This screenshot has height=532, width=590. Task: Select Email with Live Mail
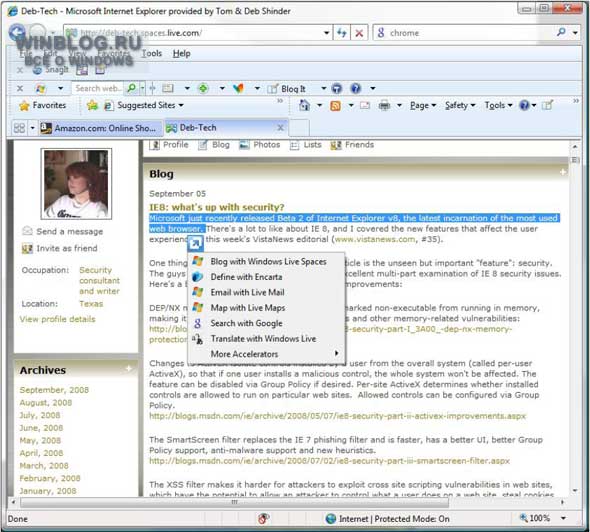pyautogui.click(x=266, y=292)
